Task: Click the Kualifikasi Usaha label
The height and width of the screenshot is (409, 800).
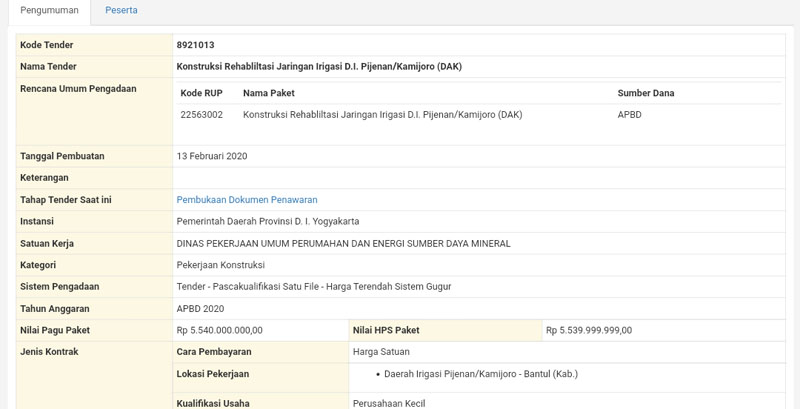Action: click(x=213, y=403)
